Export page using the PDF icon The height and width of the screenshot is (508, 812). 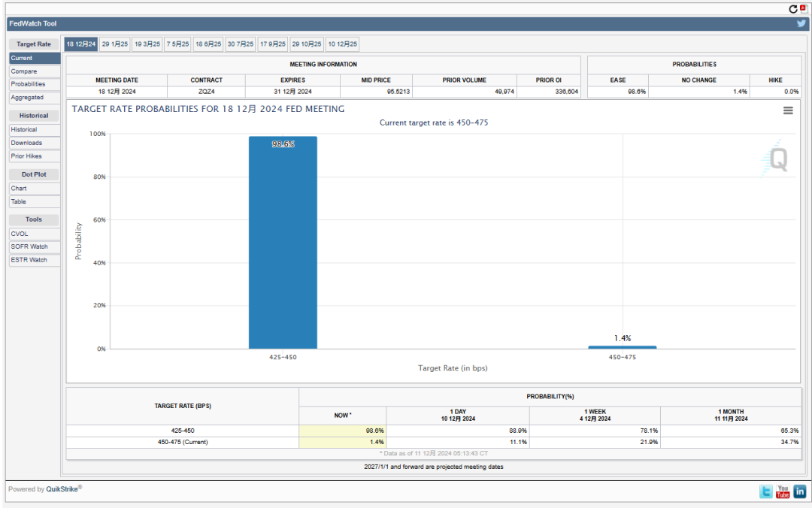click(x=803, y=9)
